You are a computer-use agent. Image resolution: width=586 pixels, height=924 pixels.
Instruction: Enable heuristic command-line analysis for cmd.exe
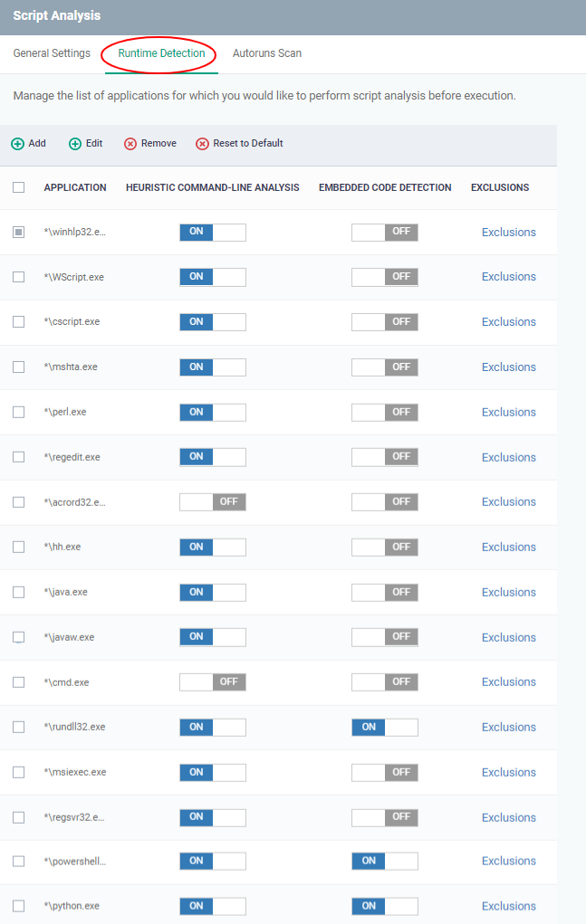coord(213,681)
